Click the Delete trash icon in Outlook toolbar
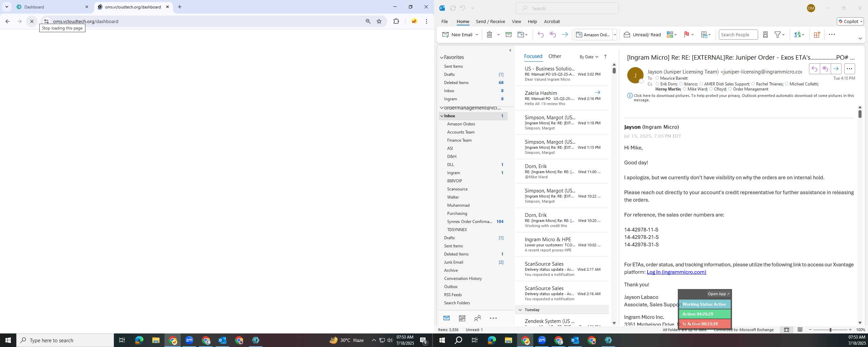868x347 pixels. pos(489,35)
